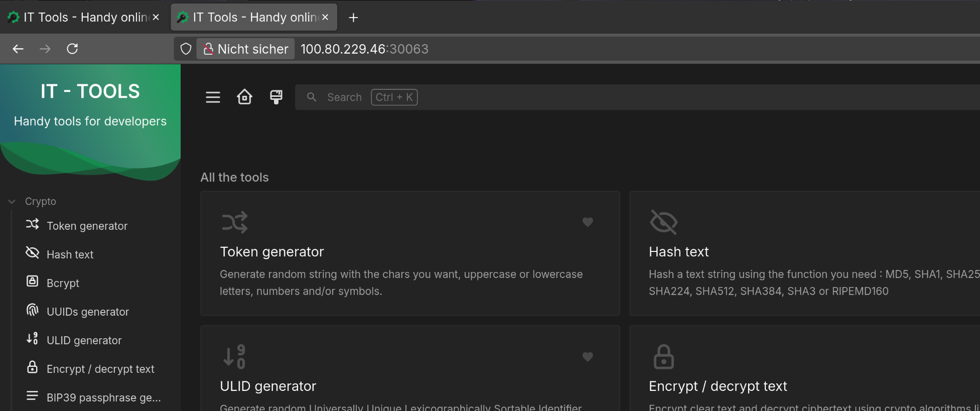Open a new browser tab
The image size is (980, 411).
(x=353, y=18)
